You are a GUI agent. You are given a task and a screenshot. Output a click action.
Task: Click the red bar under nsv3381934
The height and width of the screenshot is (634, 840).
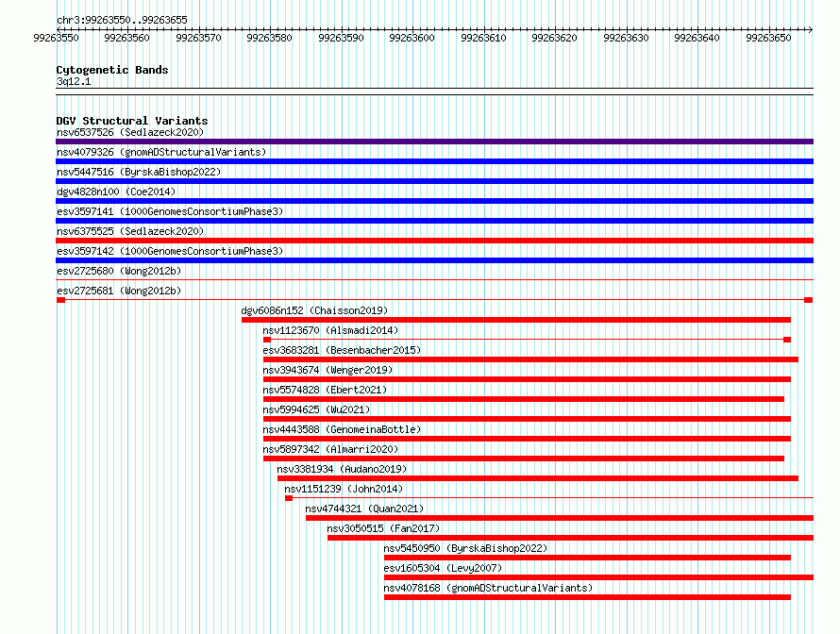(x=538, y=478)
